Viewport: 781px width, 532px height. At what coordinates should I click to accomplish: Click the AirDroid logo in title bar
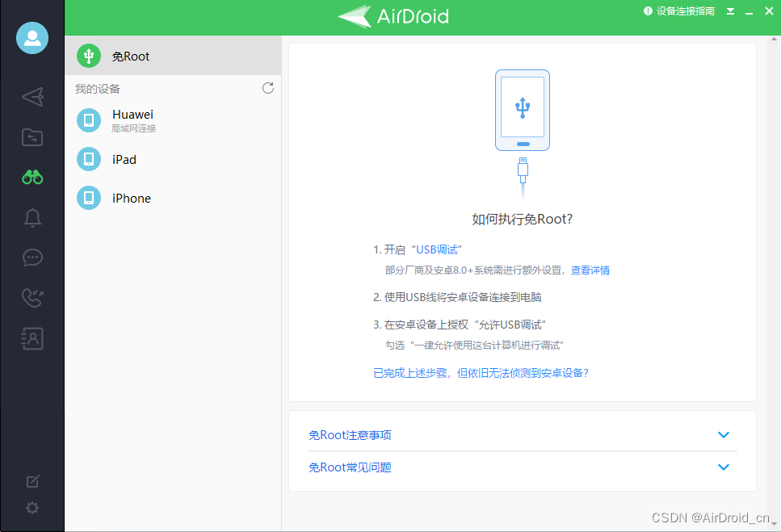pyautogui.click(x=393, y=16)
